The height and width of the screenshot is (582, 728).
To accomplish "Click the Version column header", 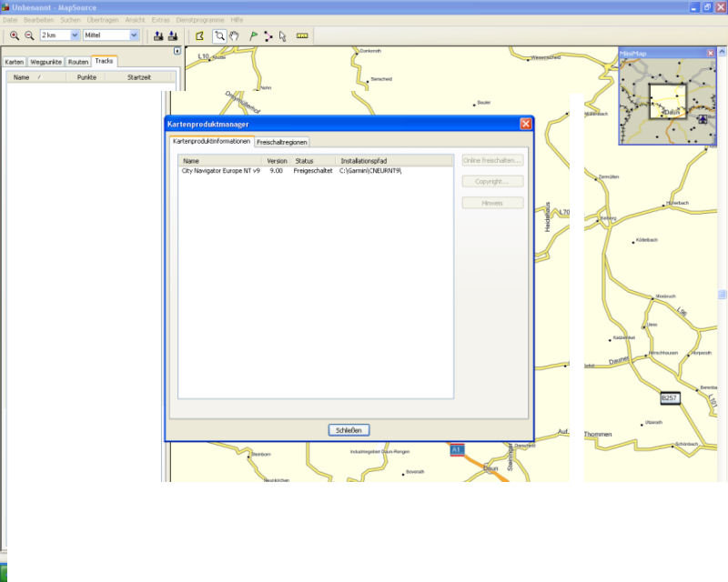I will click(278, 161).
